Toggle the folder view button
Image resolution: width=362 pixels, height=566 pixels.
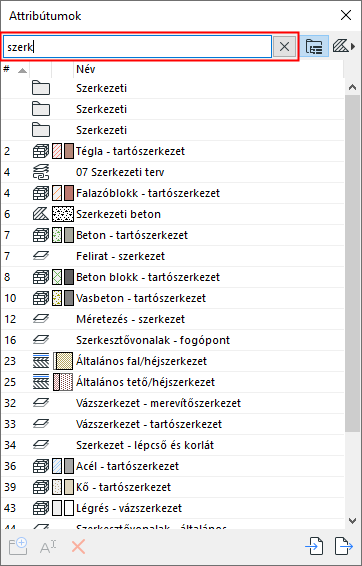pos(314,46)
